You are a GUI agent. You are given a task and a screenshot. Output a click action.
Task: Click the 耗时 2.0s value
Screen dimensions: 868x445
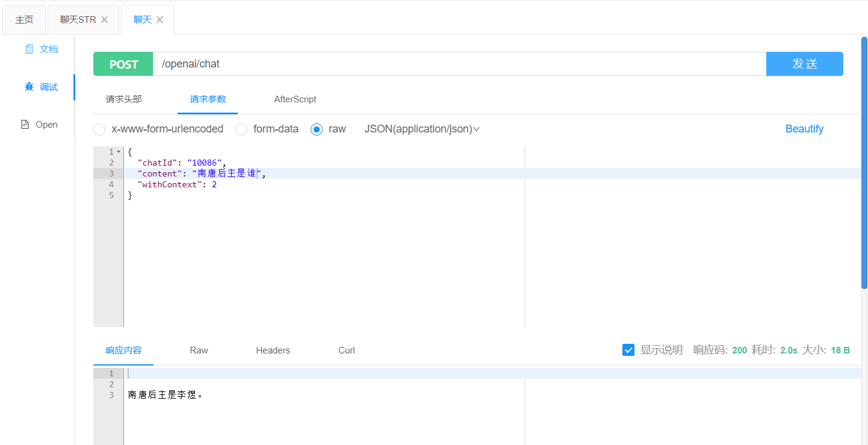click(x=789, y=350)
